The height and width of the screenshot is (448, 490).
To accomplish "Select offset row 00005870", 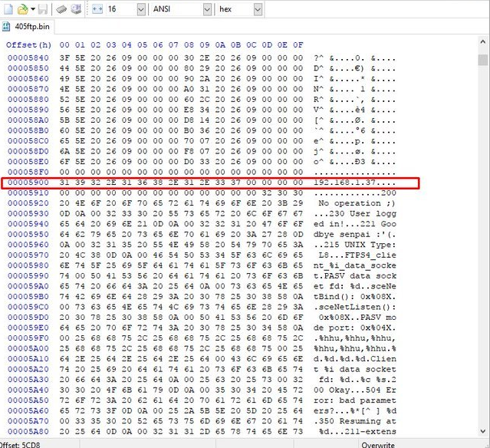I will pos(28,89).
